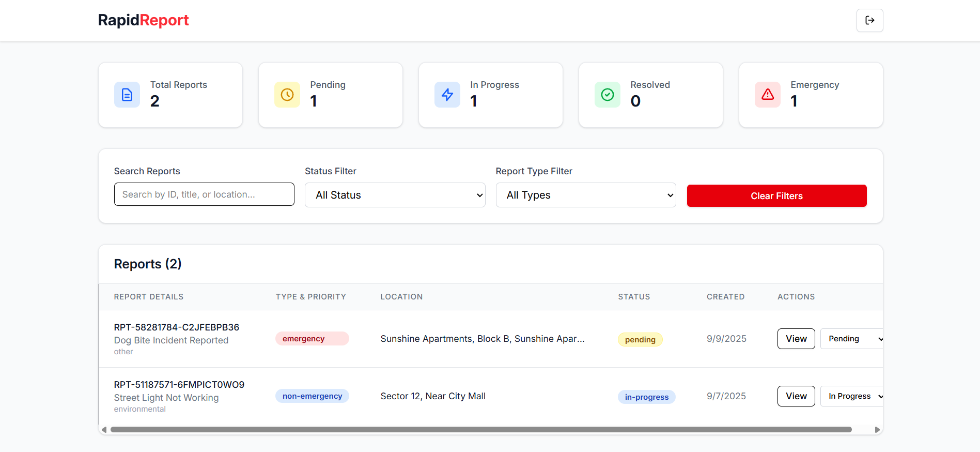Screen dimensions: 980x452
Task: View the Street Light Not Working report
Action: 796,396
